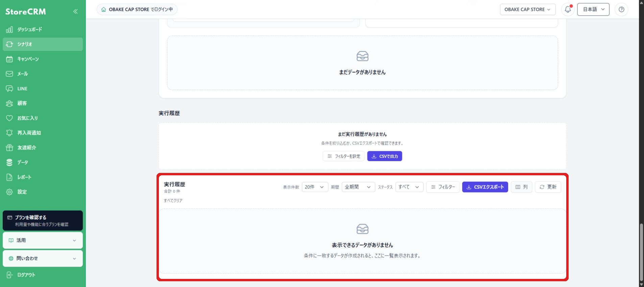Click the 顧客 people icon
644x287 pixels.
9,103
